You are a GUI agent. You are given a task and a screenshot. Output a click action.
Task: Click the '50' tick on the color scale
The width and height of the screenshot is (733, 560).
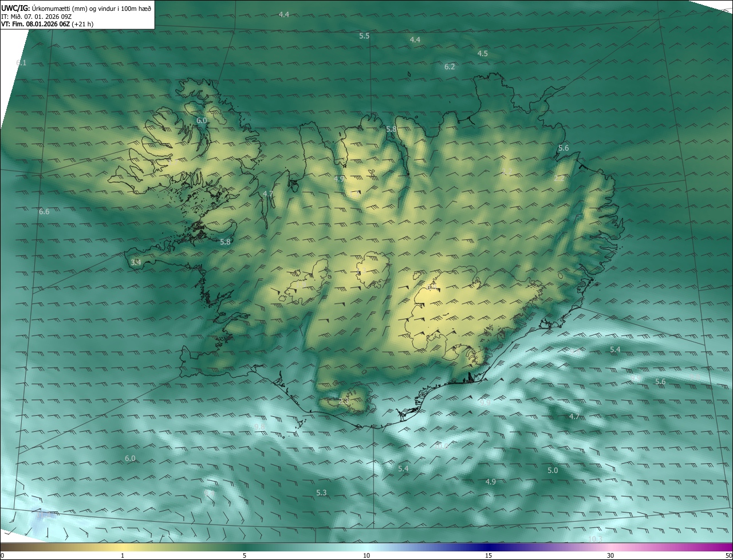[728, 555]
